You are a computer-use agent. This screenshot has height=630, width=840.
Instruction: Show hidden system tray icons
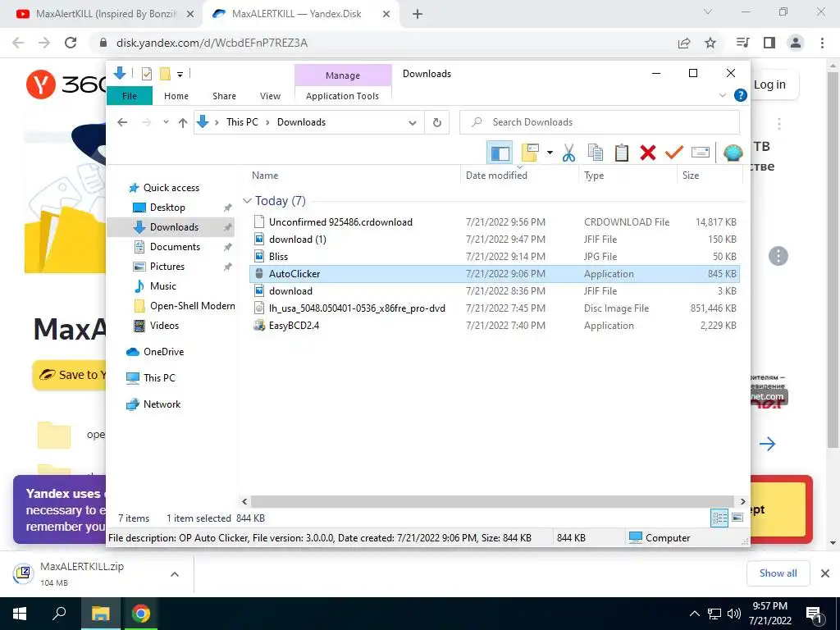[694, 614]
